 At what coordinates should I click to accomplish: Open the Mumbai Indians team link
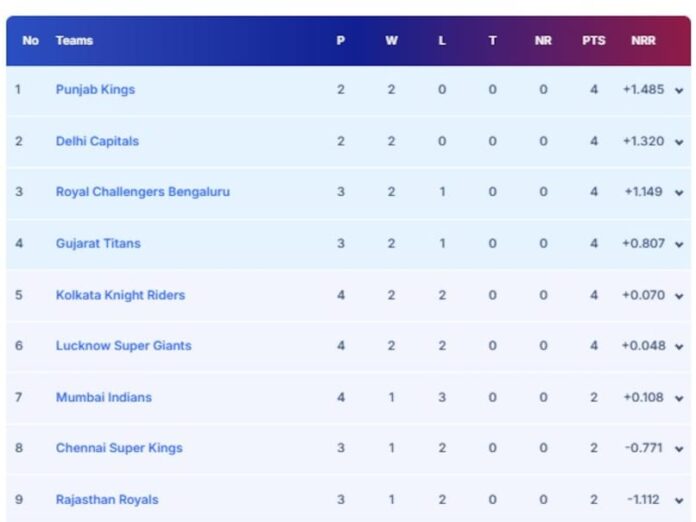[104, 397]
